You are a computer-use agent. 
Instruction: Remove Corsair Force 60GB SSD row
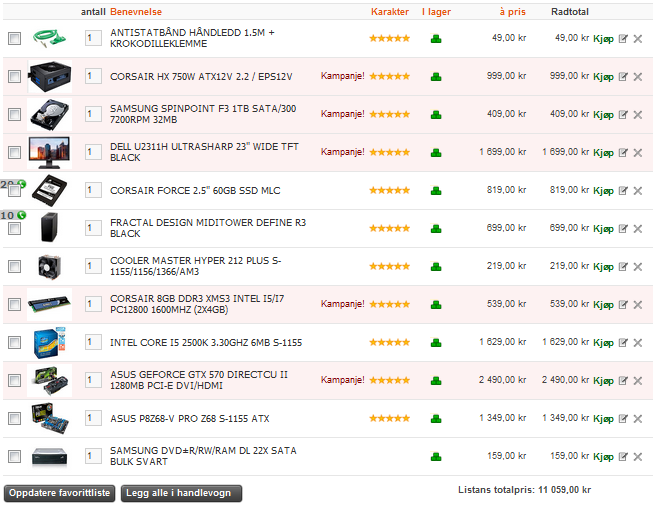point(638,191)
